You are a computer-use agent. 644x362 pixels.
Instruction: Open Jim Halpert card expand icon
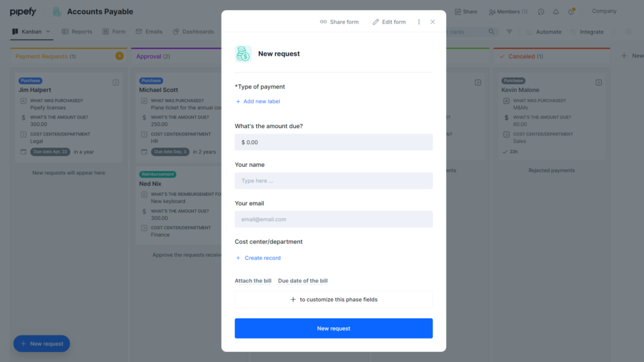116,82
